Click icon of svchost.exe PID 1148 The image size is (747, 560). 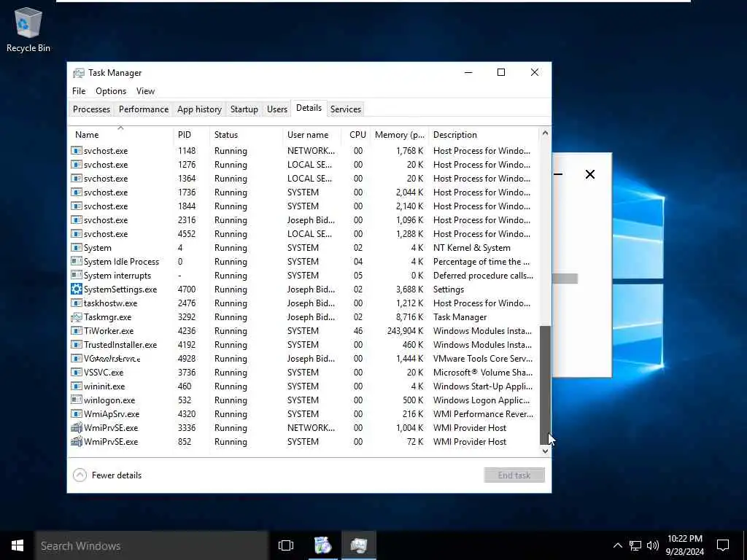(x=76, y=150)
